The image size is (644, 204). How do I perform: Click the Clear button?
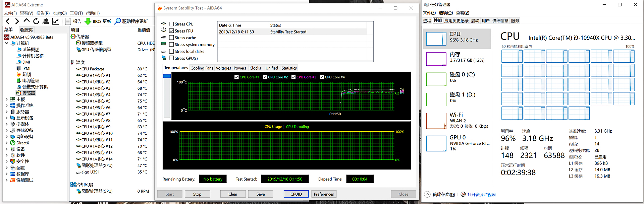click(x=233, y=194)
